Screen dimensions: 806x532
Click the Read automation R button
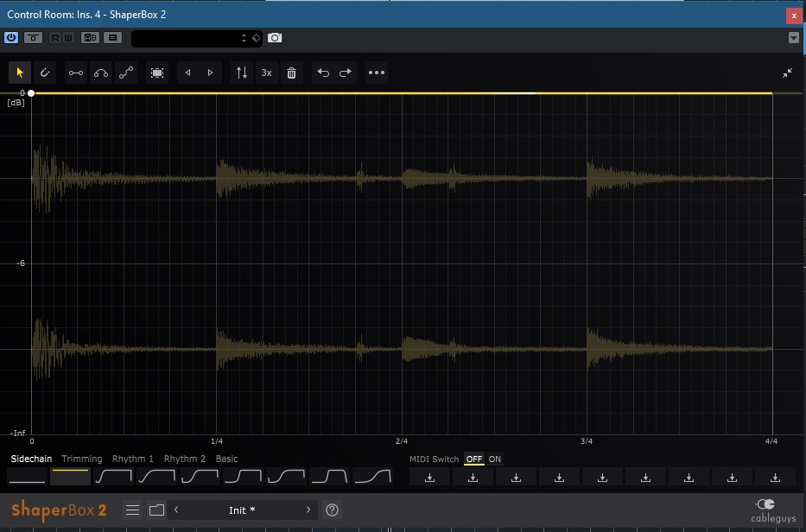(55, 37)
